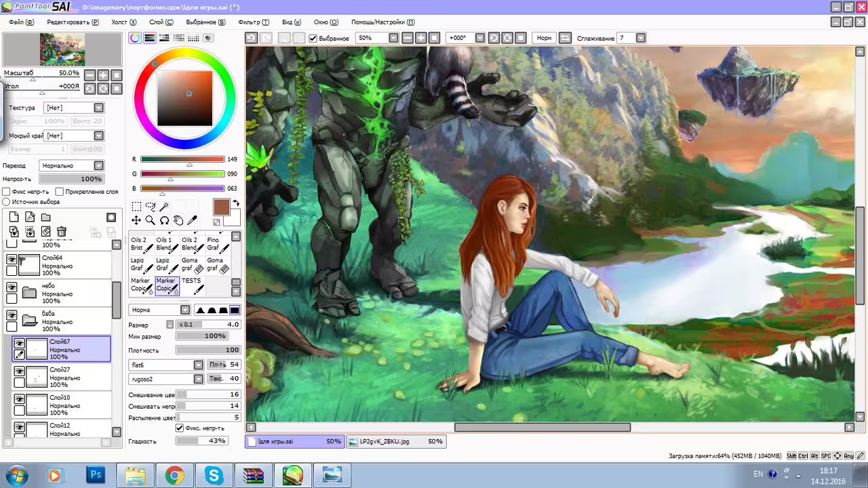This screenshot has height=488, width=868.
Task: Zoom out using toolbar minus button
Action: pyautogui.click(x=408, y=38)
